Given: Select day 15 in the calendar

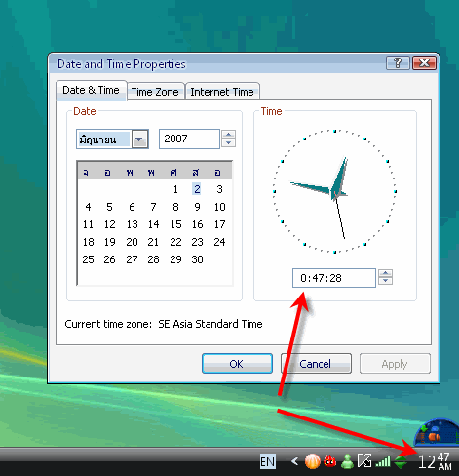Looking at the screenshot, I should point(175,224).
